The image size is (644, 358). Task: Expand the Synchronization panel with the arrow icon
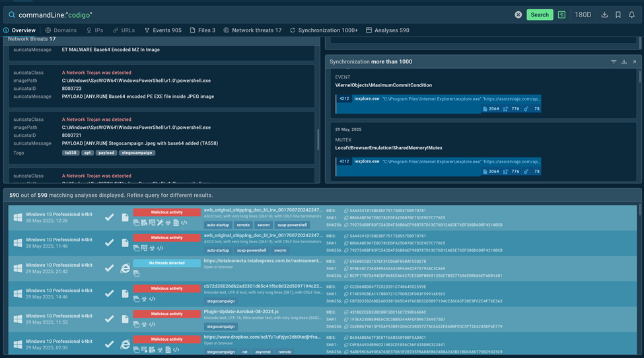click(x=634, y=62)
